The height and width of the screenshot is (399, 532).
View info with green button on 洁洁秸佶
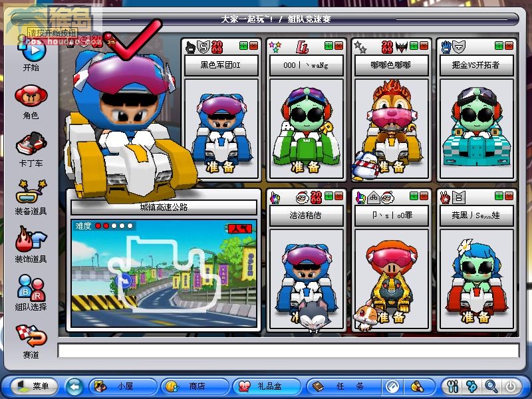(329, 196)
